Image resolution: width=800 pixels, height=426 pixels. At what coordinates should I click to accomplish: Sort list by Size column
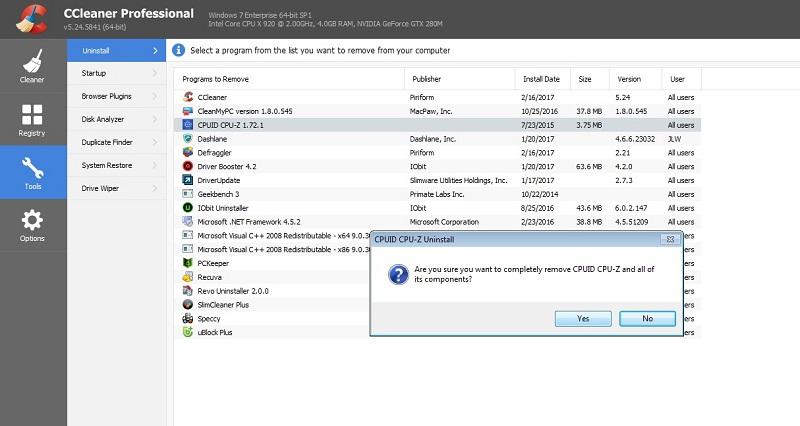coord(590,79)
